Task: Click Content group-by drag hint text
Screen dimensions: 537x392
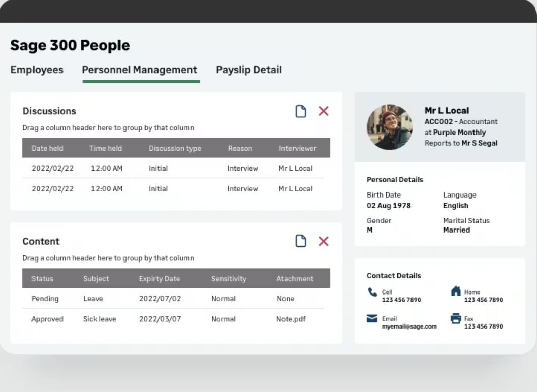Action: [108, 258]
